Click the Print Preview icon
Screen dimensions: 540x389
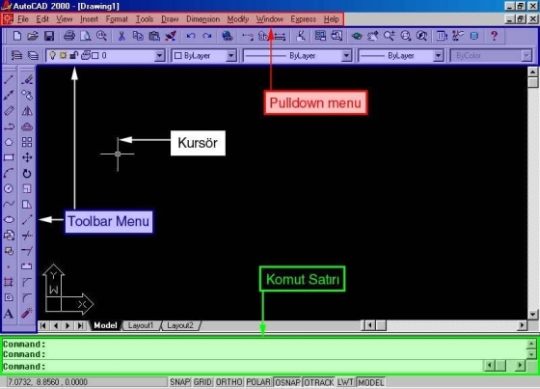85,36
